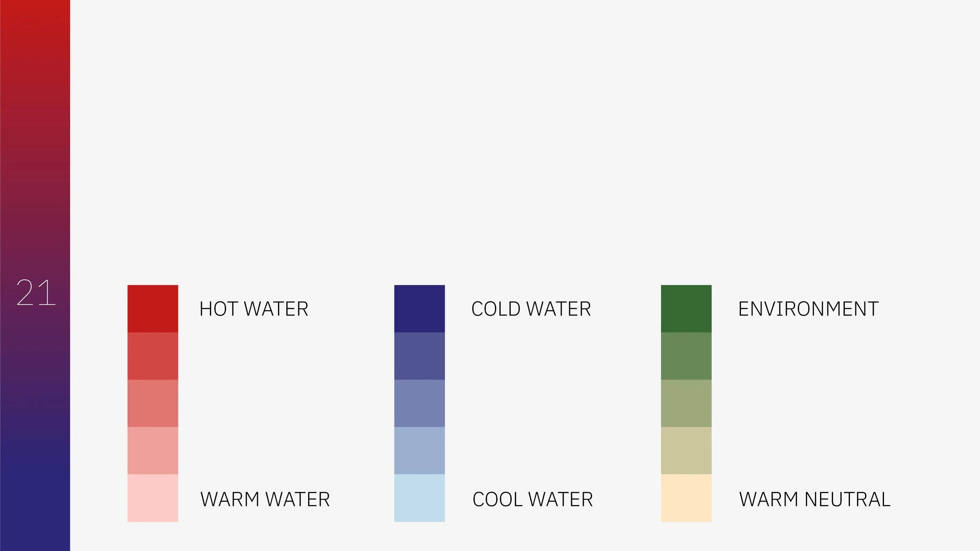The image size is (980, 551).
Task: Select the fourth khaki beige swatch
Action: pos(686,451)
